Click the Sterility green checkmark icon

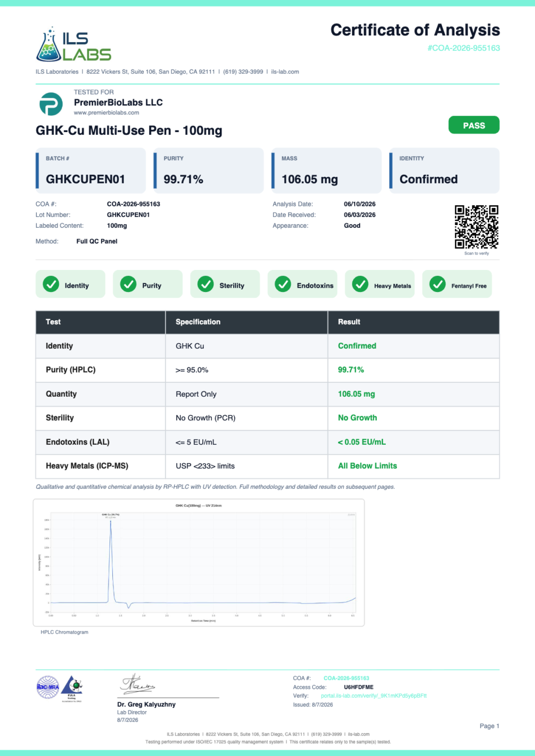[205, 284]
